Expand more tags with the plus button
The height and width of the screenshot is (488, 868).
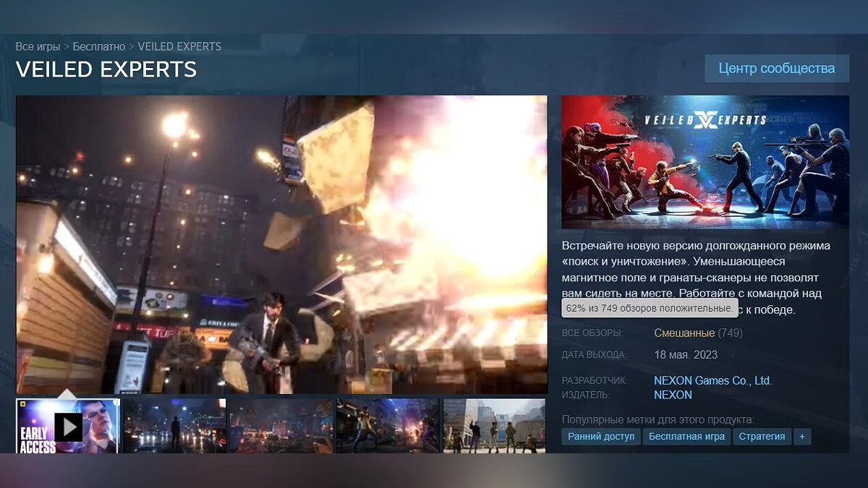[x=801, y=437]
